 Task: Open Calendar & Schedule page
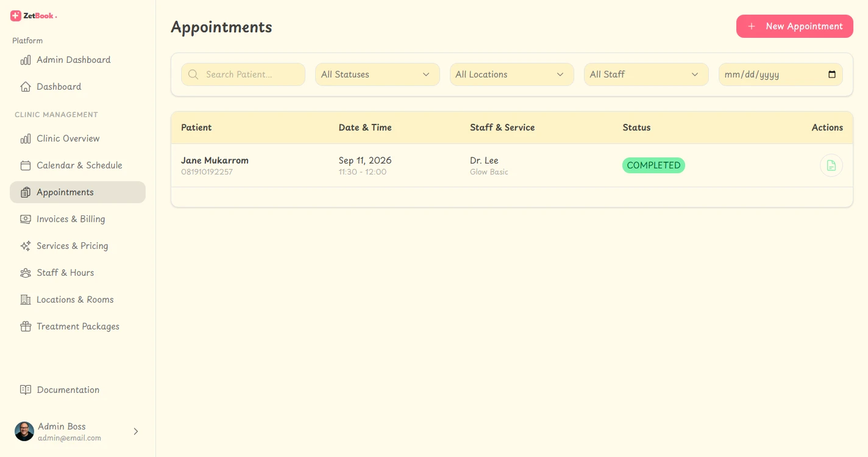click(x=77, y=165)
